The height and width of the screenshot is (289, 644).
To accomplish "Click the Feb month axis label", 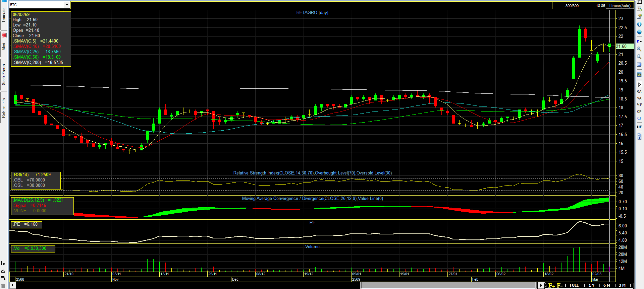I will (475, 279).
